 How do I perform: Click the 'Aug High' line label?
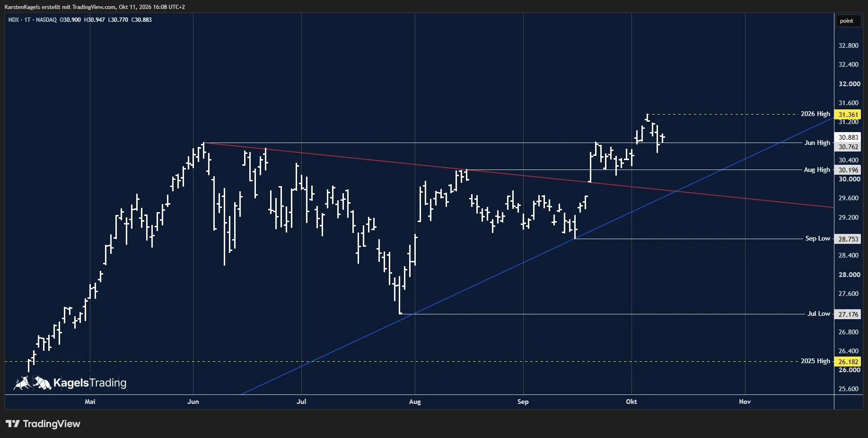coord(817,170)
